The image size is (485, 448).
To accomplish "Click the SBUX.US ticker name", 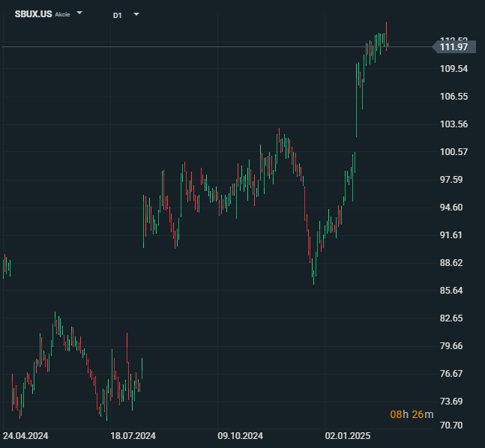I will 33,14.
